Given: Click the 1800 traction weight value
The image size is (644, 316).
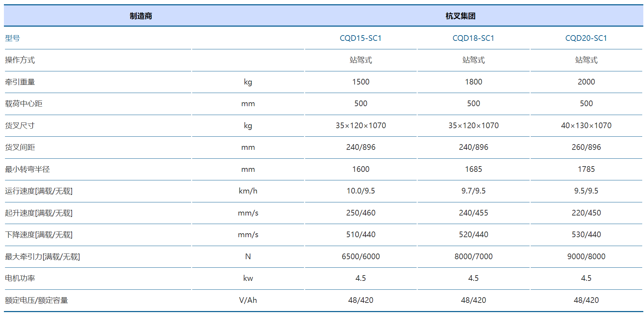Looking at the screenshot, I should click(x=473, y=82).
